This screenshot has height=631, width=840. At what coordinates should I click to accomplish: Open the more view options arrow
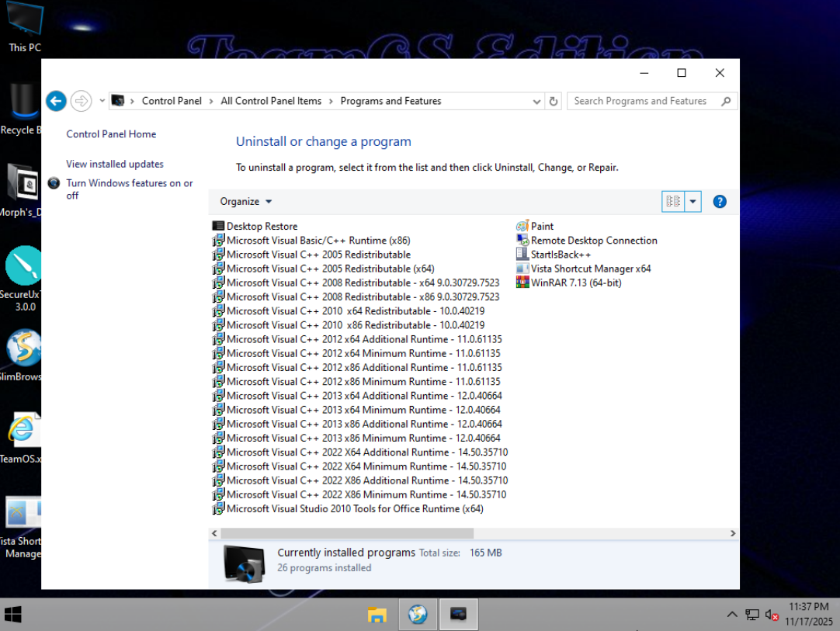[692, 201]
